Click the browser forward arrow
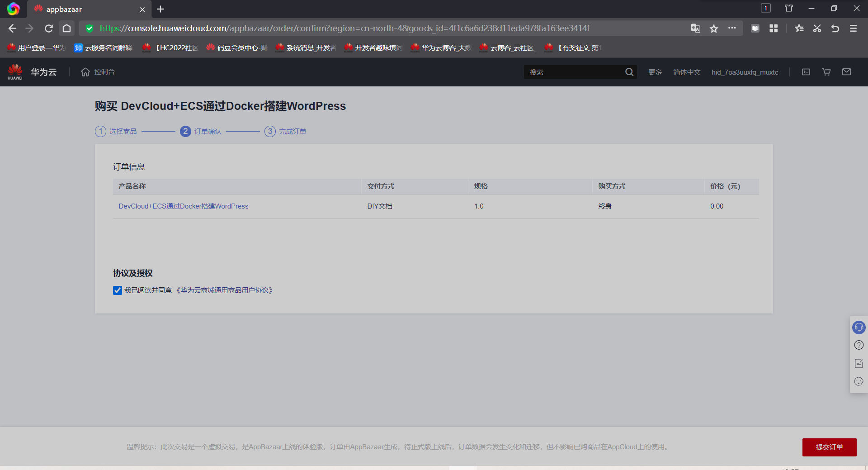Viewport: 868px width, 470px height. tap(30, 28)
